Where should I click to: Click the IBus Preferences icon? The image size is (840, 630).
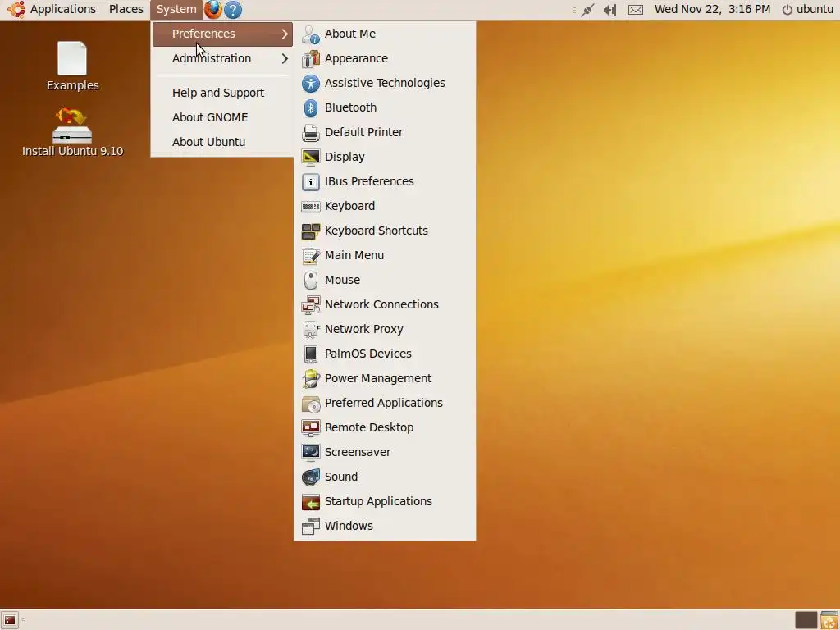310,181
